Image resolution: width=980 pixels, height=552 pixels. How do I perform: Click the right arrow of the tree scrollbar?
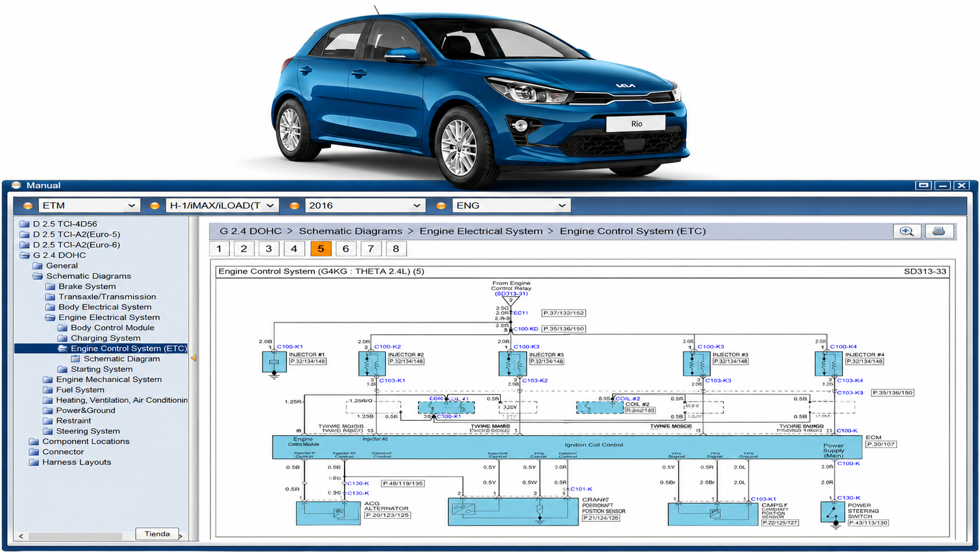click(x=181, y=536)
